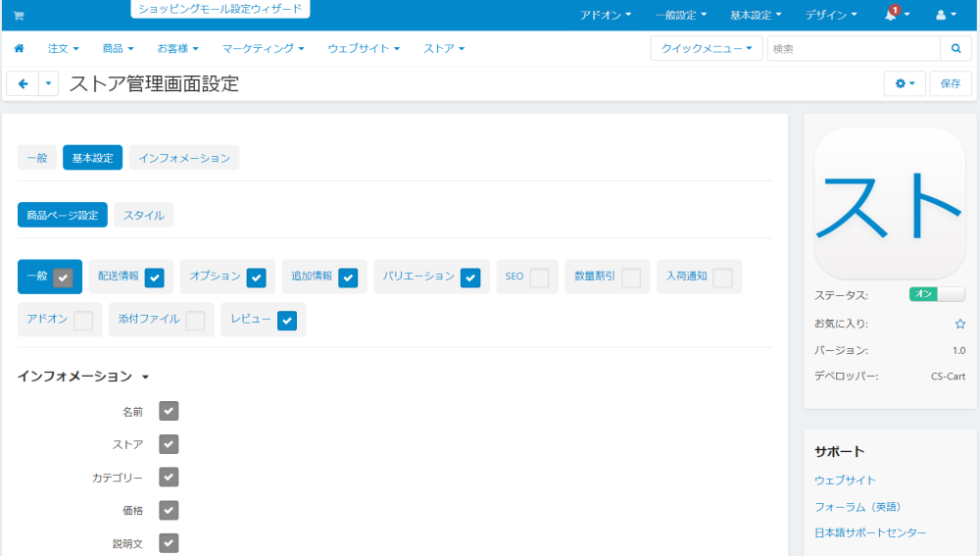Click the search magnifier button
This screenshot has width=980, height=556.
(955, 48)
